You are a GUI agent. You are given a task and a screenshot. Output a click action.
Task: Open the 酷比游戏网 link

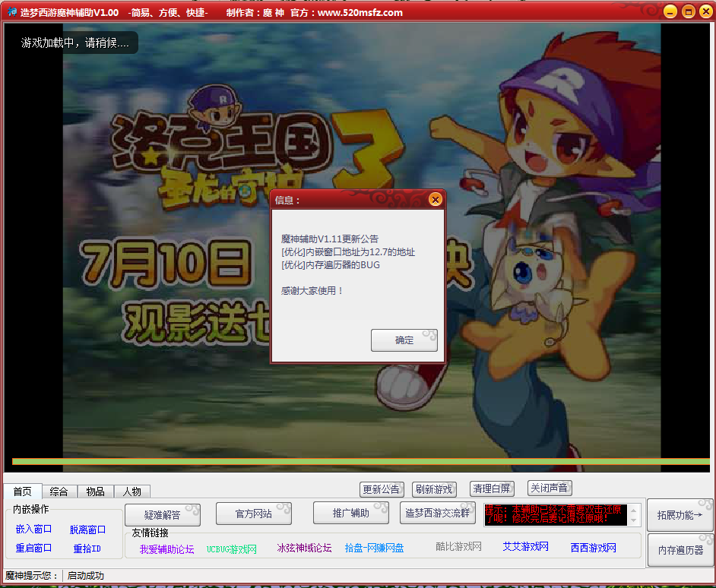(458, 546)
